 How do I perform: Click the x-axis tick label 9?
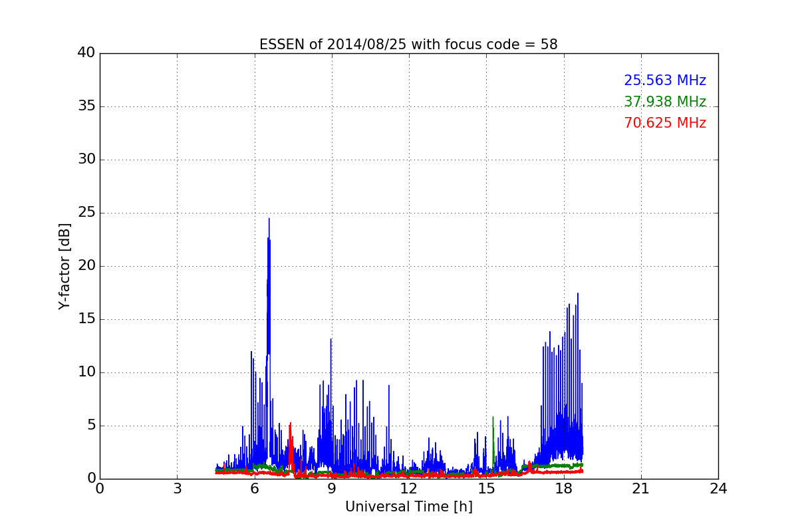(x=332, y=489)
